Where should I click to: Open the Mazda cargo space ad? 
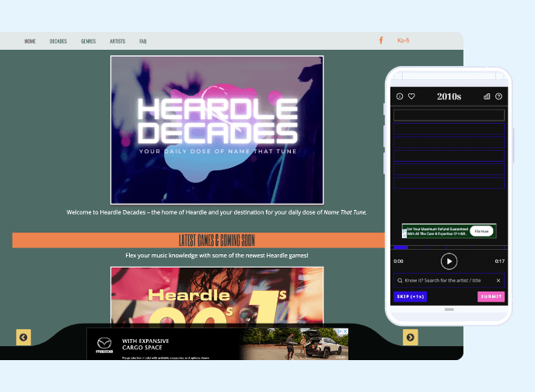[x=218, y=344]
